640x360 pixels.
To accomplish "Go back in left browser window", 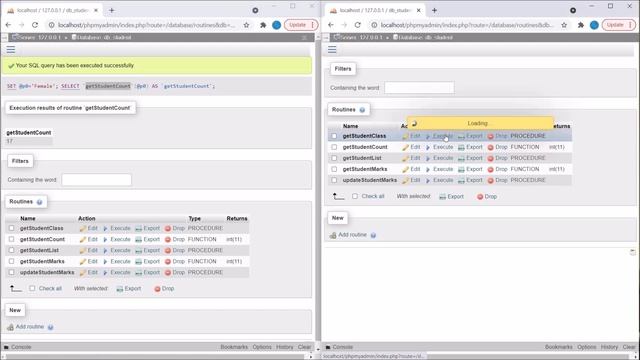I will pos(8,25).
